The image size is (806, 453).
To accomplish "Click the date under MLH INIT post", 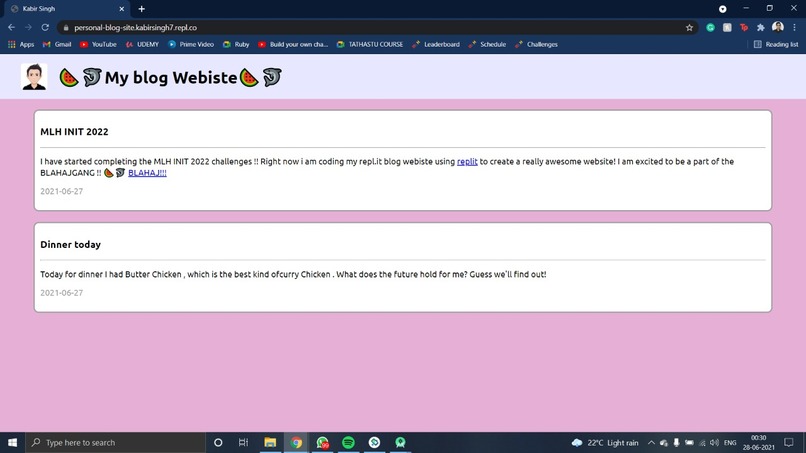I will (61, 191).
